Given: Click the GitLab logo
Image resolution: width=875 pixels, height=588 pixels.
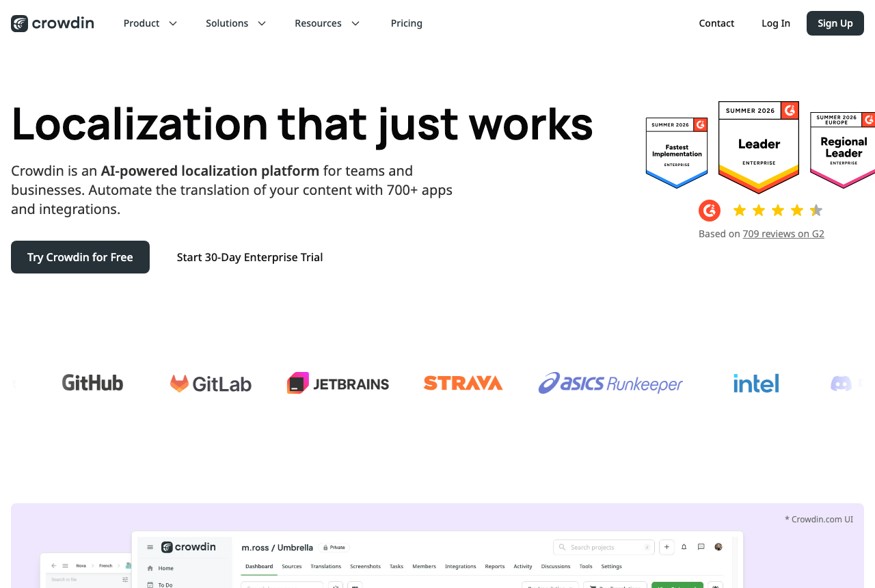Looking at the screenshot, I should pos(211,384).
